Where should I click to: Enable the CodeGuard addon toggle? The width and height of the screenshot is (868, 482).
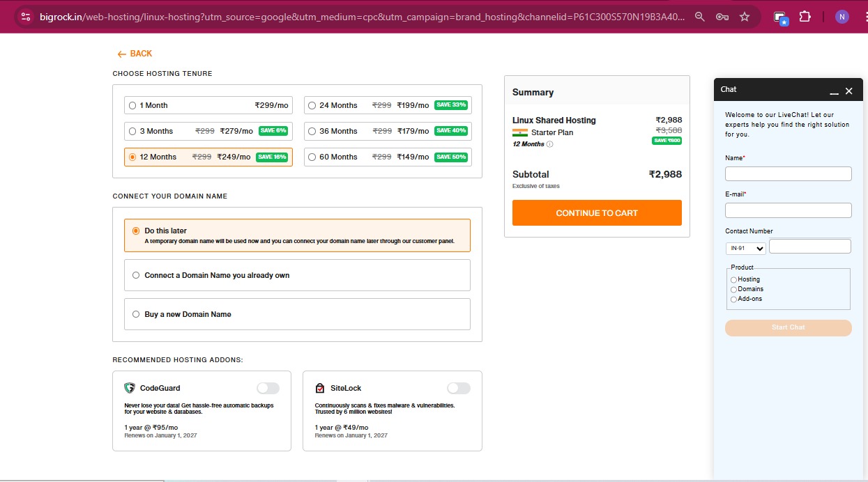268,388
